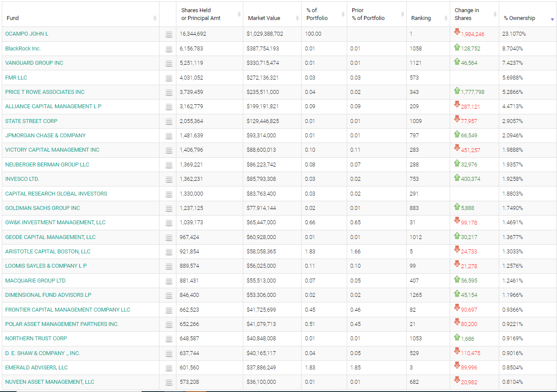Open grid icon for PRICE T ROWE ASSOCIATES row

tap(169, 93)
